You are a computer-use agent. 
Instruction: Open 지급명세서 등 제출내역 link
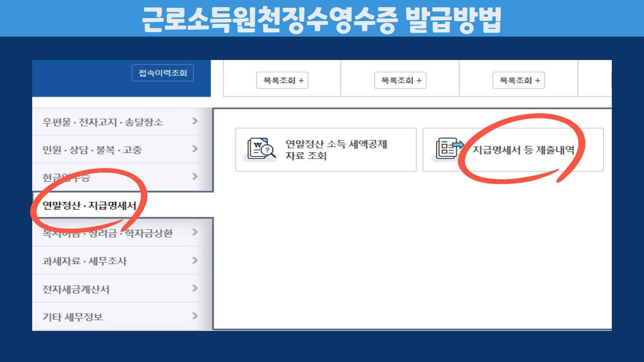523,150
